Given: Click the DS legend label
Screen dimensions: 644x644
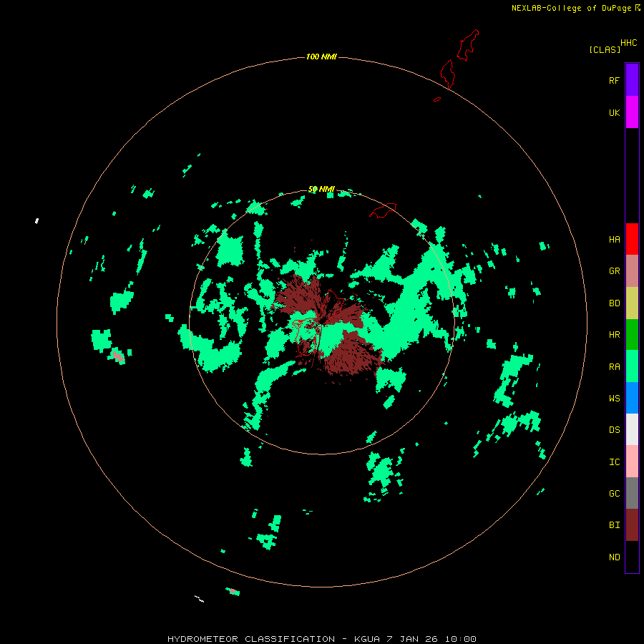Looking at the screenshot, I should [614, 429].
